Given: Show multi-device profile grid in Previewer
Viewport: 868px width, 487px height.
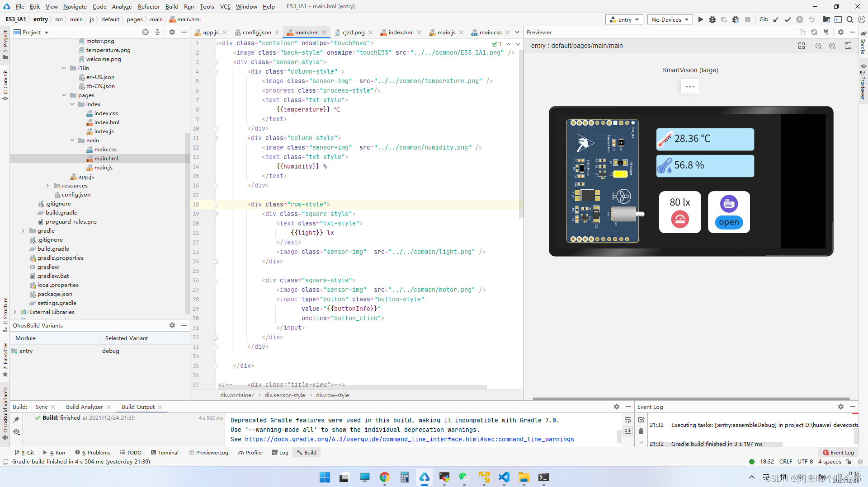Looking at the screenshot, I should [x=802, y=46].
